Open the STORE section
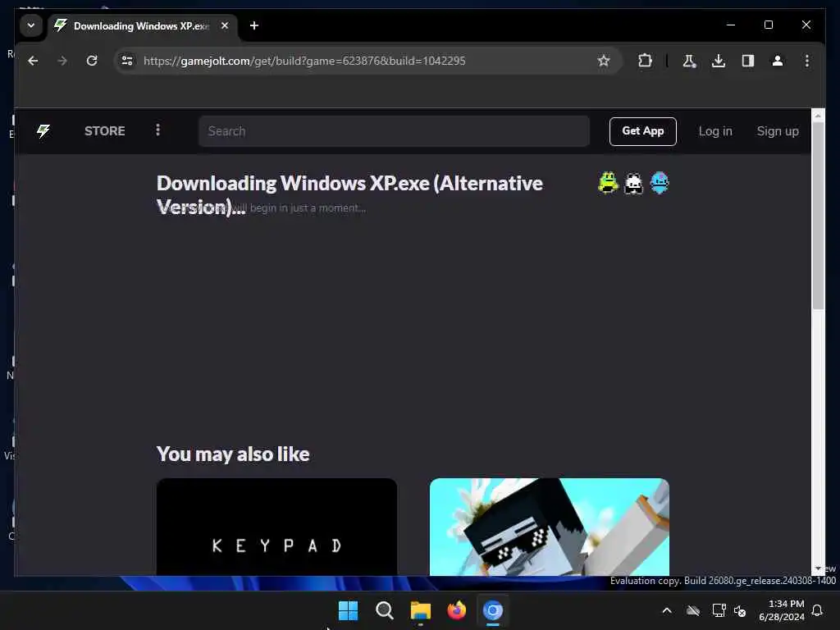The width and height of the screenshot is (840, 630). click(x=104, y=130)
